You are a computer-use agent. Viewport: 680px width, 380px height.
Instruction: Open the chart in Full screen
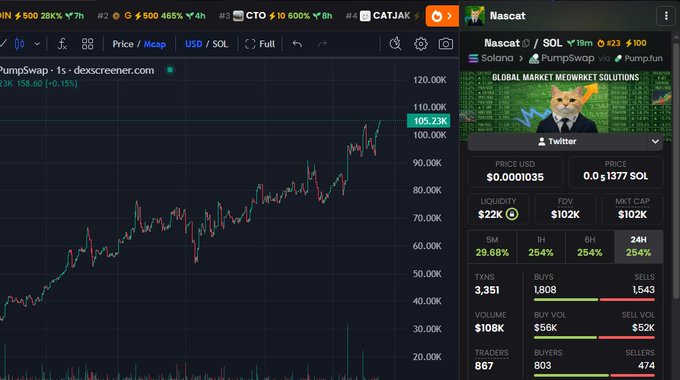[260, 44]
